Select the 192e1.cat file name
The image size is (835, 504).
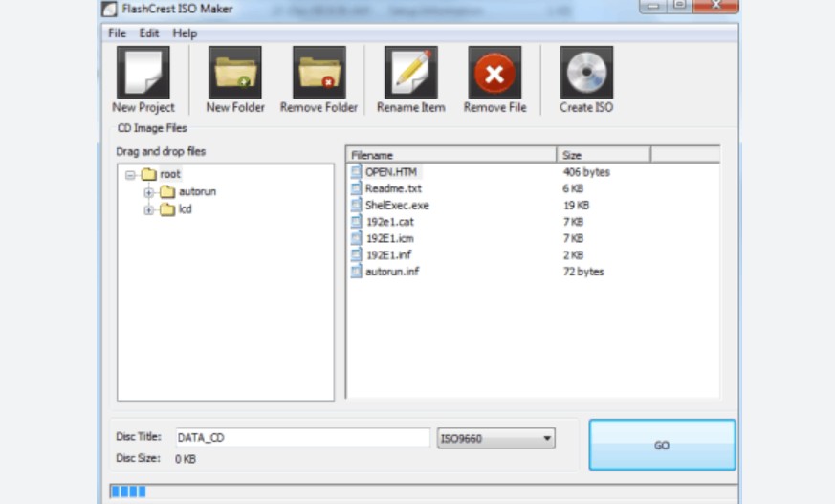(x=390, y=222)
